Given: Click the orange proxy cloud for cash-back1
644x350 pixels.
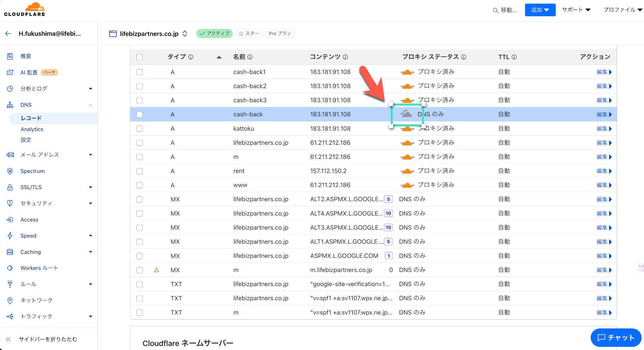Looking at the screenshot, I should coord(407,72).
